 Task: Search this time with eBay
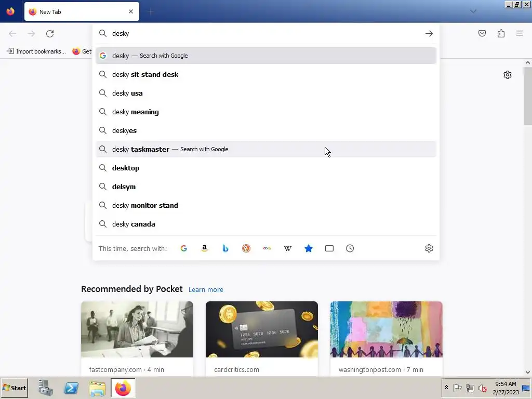click(267, 248)
